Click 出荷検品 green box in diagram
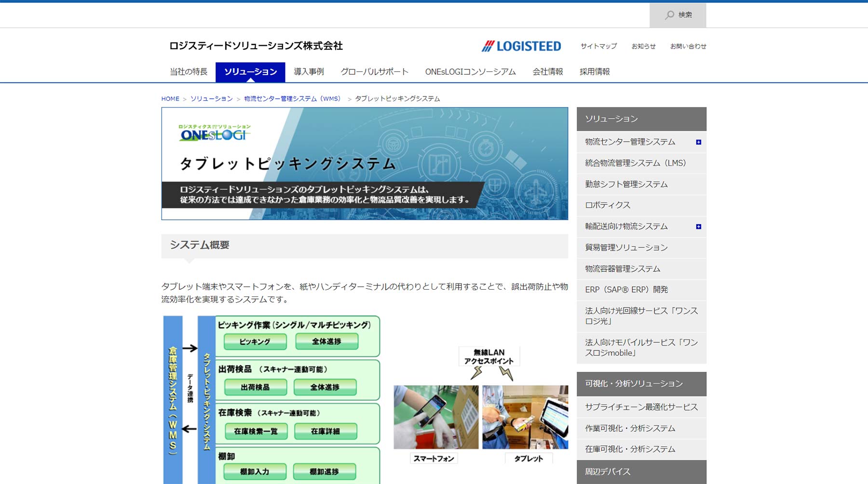 tap(256, 387)
